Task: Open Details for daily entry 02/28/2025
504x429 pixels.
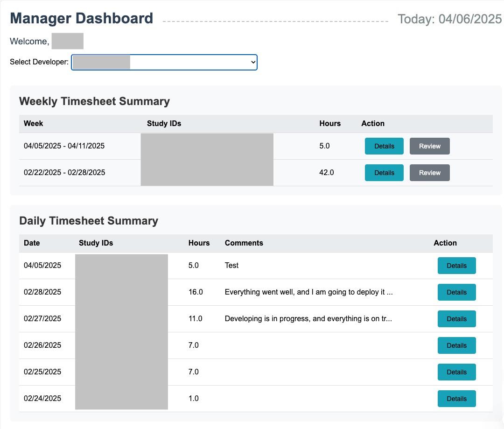Action: click(456, 292)
